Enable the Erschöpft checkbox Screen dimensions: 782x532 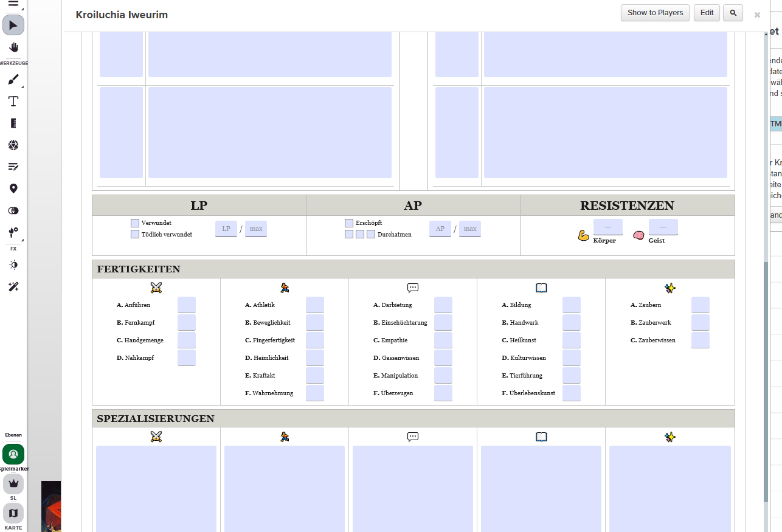(349, 223)
